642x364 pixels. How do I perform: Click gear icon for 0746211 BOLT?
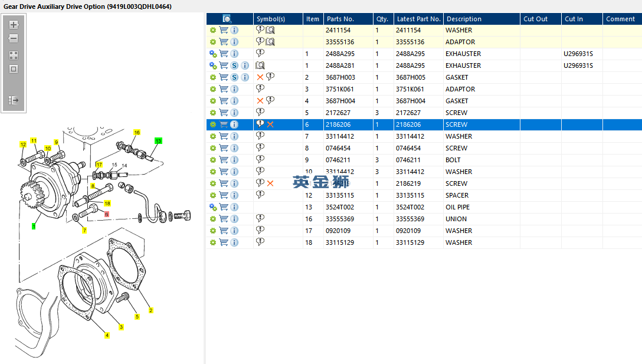tap(213, 160)
